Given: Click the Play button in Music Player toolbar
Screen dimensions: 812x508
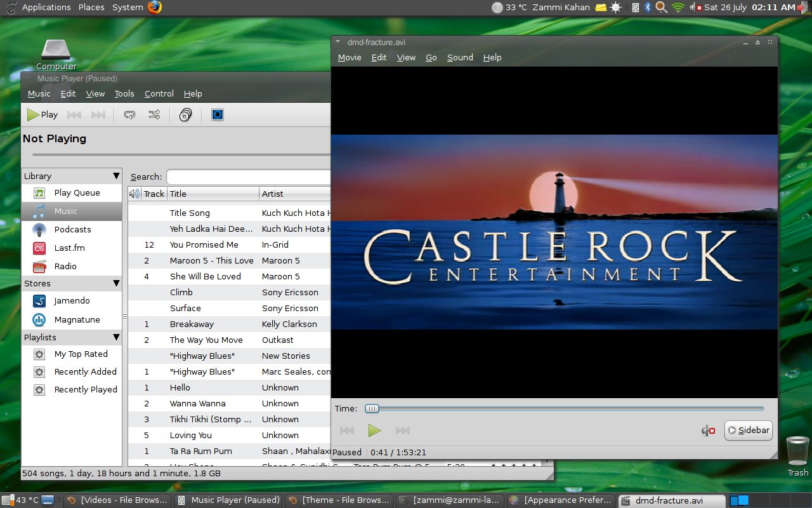Looking at the screenshot, I should click(x=42, y=115).
